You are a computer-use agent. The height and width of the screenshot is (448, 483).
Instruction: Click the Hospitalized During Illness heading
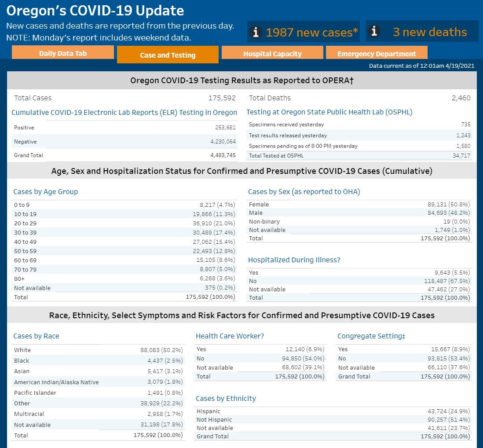coord(294,260)
